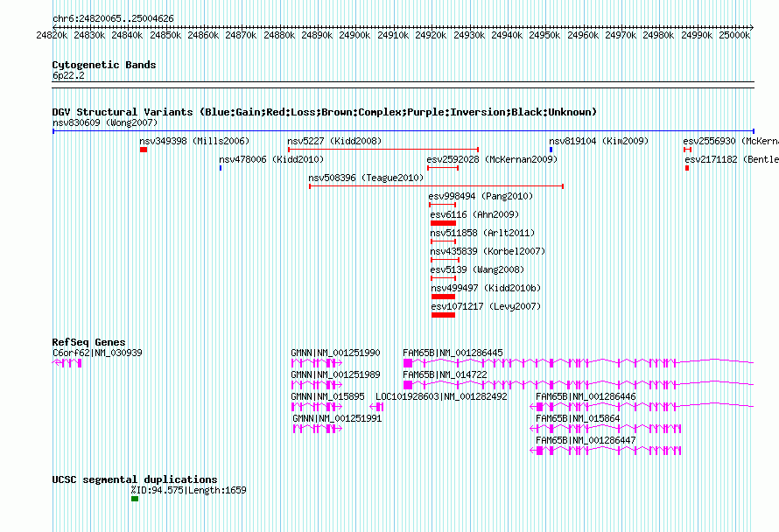Open the esv6116 (Ahn2009) label

pos(474,214)
